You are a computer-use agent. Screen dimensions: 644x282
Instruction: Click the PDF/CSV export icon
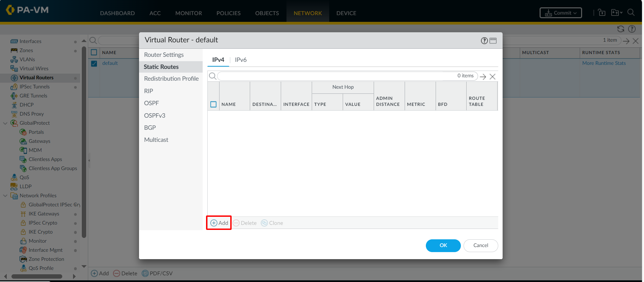coord(145,273)
